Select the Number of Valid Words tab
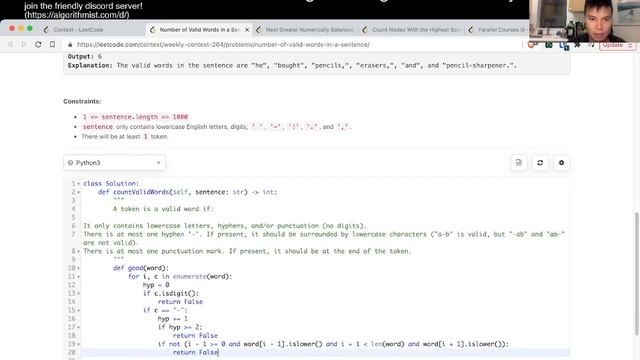Image resolution: width=640 pixels, height=360 pixels. pos(199,30)
